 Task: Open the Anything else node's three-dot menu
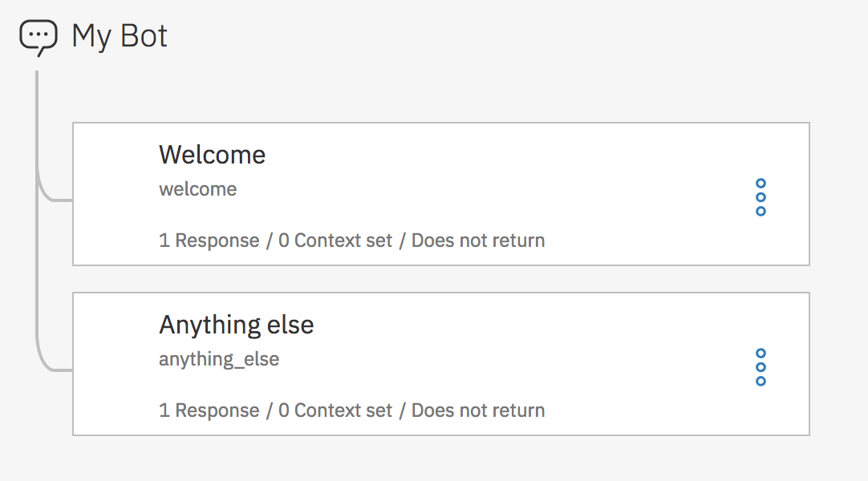click(761, 367)
